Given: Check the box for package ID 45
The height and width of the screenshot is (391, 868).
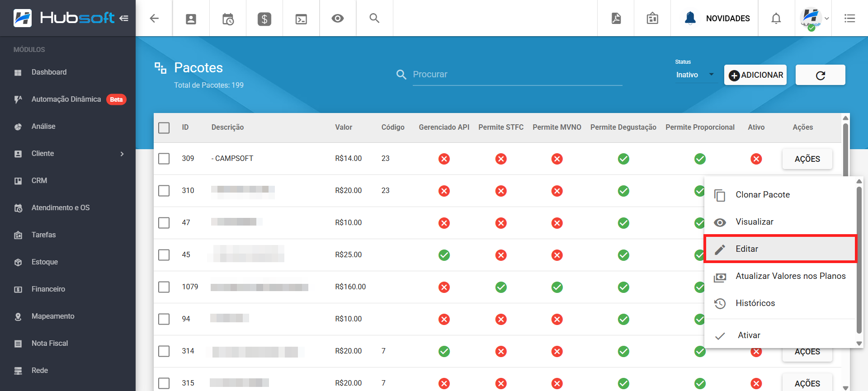Looking at the screenshot, I should (x=164, y=255).
